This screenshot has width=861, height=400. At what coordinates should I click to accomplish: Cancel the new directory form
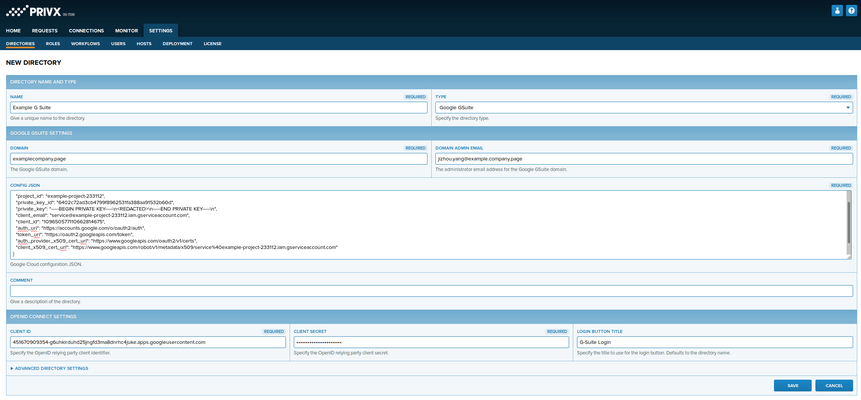click(x=834, y=385)
